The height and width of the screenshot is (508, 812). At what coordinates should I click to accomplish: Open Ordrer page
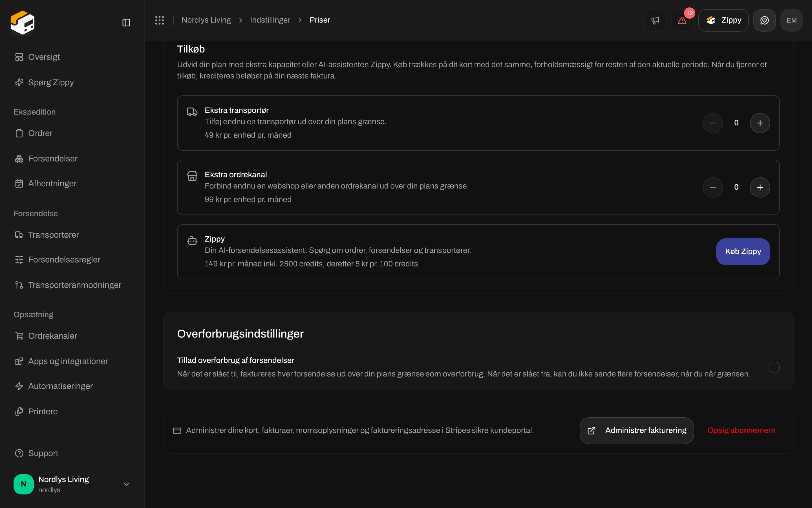pos(72,133)
